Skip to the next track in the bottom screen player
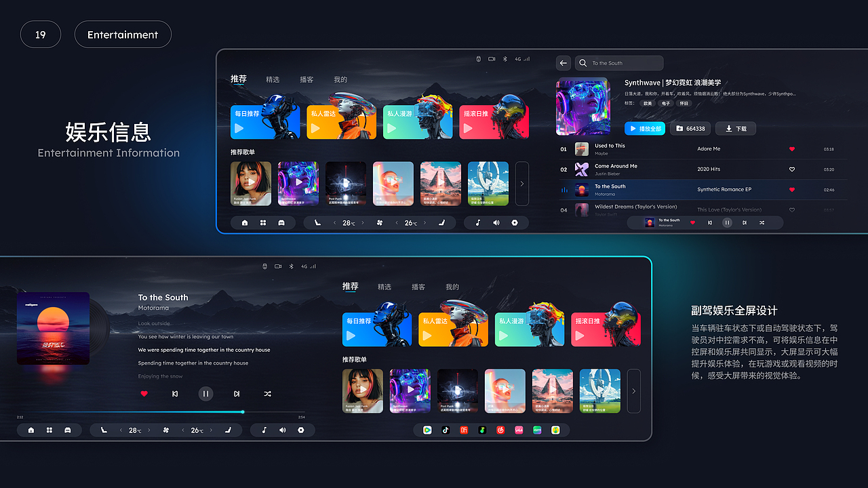 (237, 394)
